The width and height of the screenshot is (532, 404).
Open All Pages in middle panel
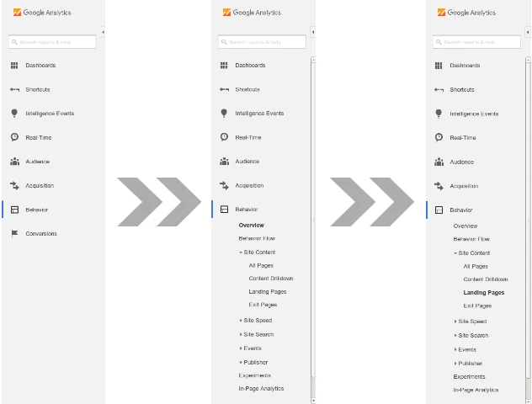pyautogui.click(x=261, y=266)
